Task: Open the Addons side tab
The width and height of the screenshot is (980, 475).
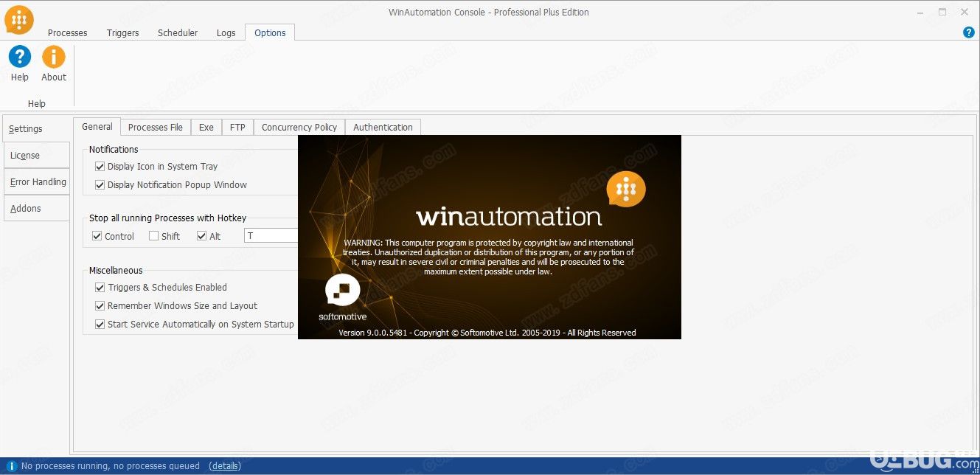Action: (37, 209)
